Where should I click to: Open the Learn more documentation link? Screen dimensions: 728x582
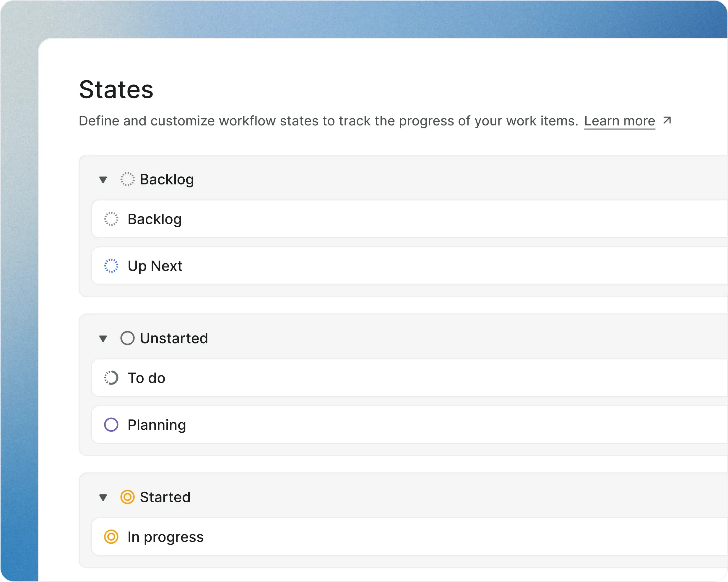click(620, 121)
